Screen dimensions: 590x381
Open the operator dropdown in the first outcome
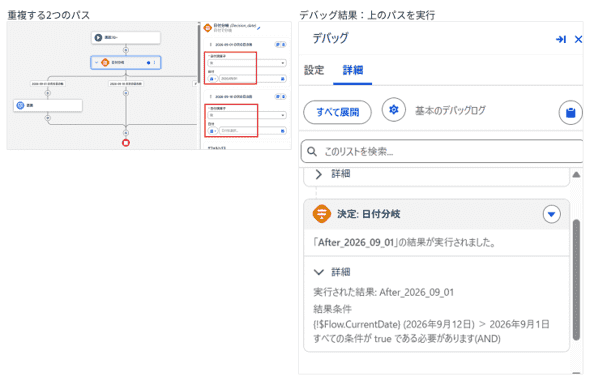247,63
